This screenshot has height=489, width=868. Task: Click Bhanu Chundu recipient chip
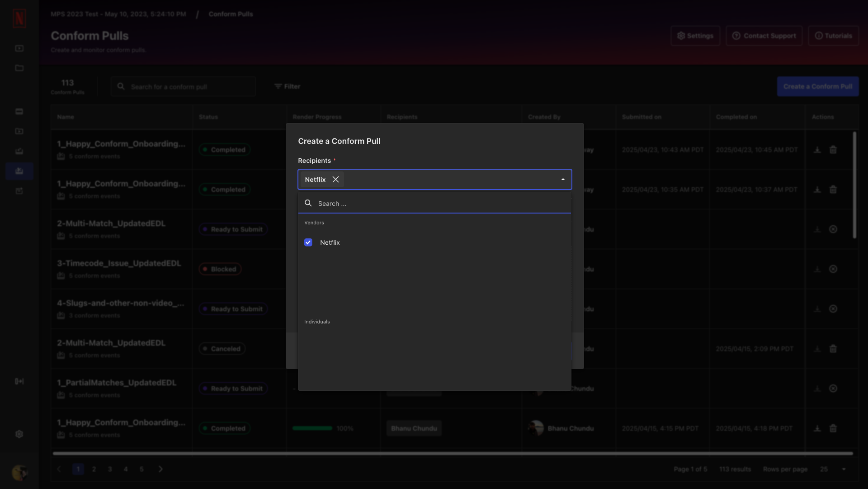tap(414, 428)
